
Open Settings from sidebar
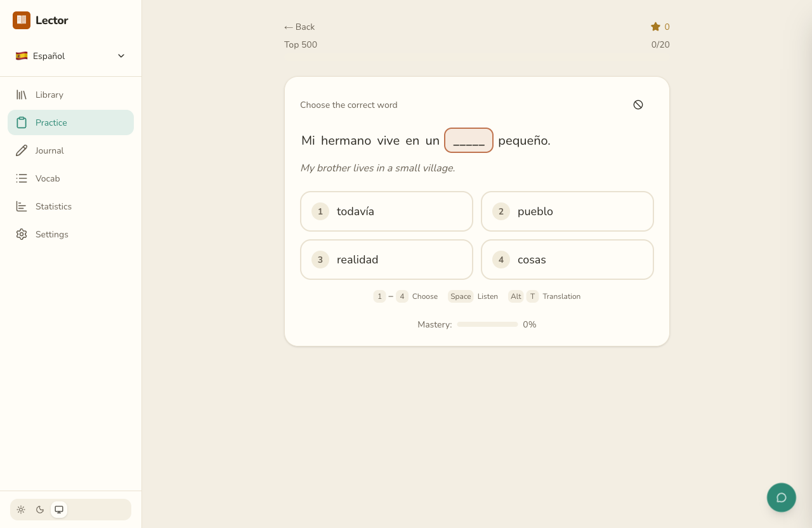pos(70,234)
